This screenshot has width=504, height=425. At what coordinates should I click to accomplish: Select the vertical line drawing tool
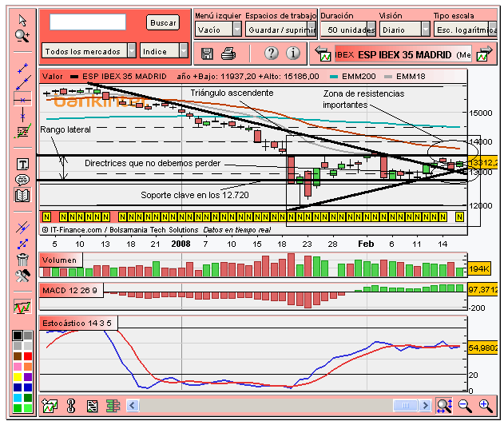click(x=22, y=114)
